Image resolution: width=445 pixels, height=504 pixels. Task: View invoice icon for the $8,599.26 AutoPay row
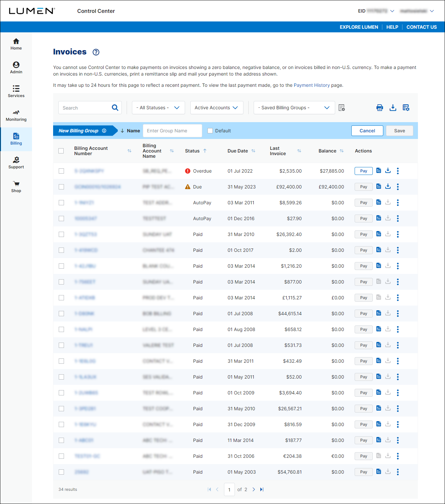pyautogui.click(x=379, y=202)
